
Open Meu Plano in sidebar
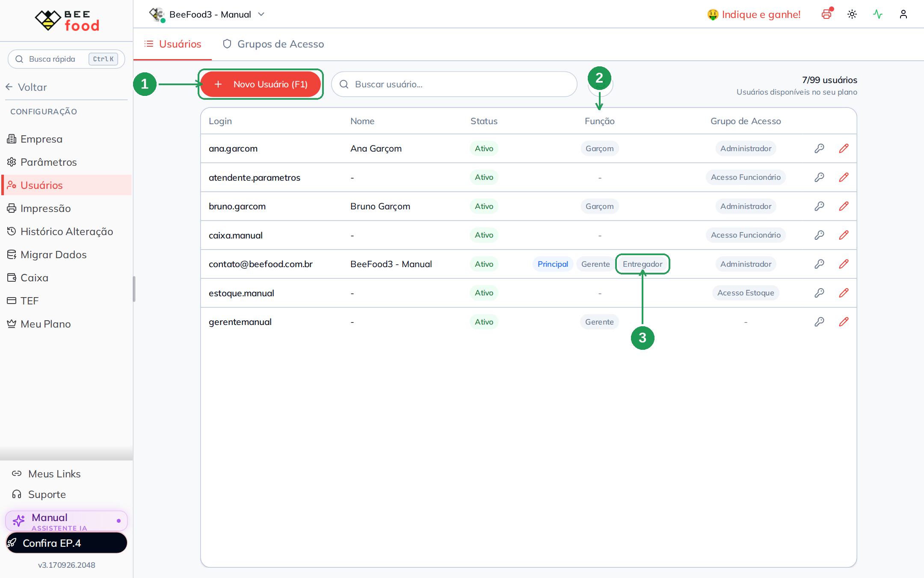[66, 324]
